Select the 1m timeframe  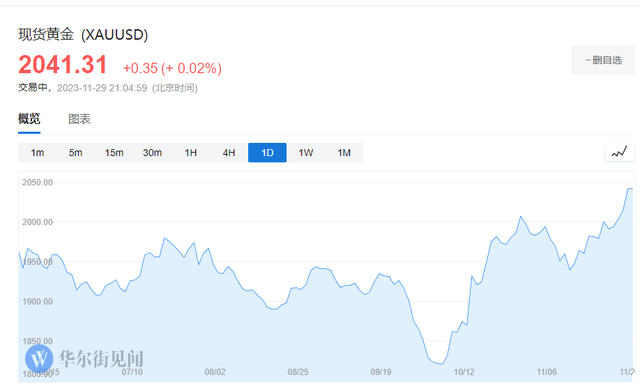click(37, 153)
